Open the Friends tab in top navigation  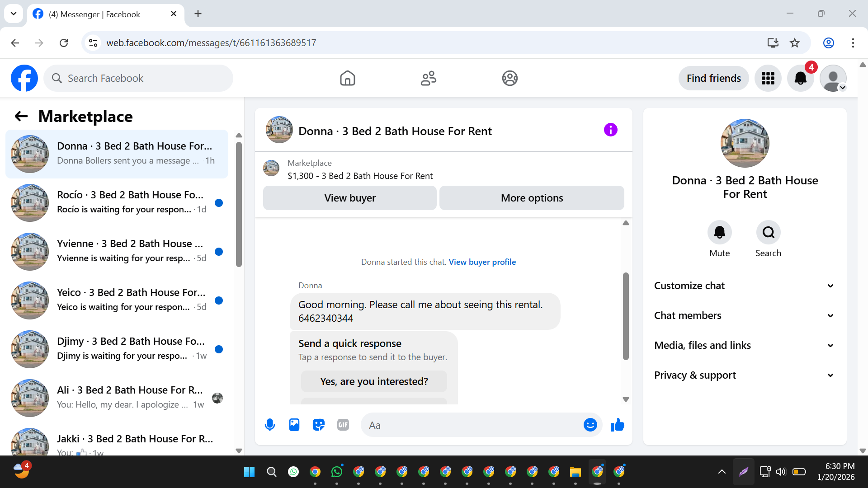coord(428,78)
